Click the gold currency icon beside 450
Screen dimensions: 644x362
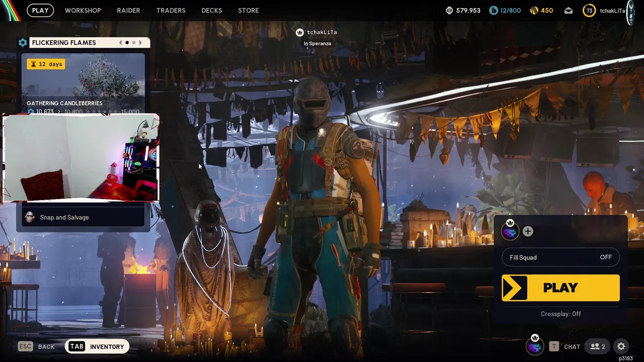(534, 11)
